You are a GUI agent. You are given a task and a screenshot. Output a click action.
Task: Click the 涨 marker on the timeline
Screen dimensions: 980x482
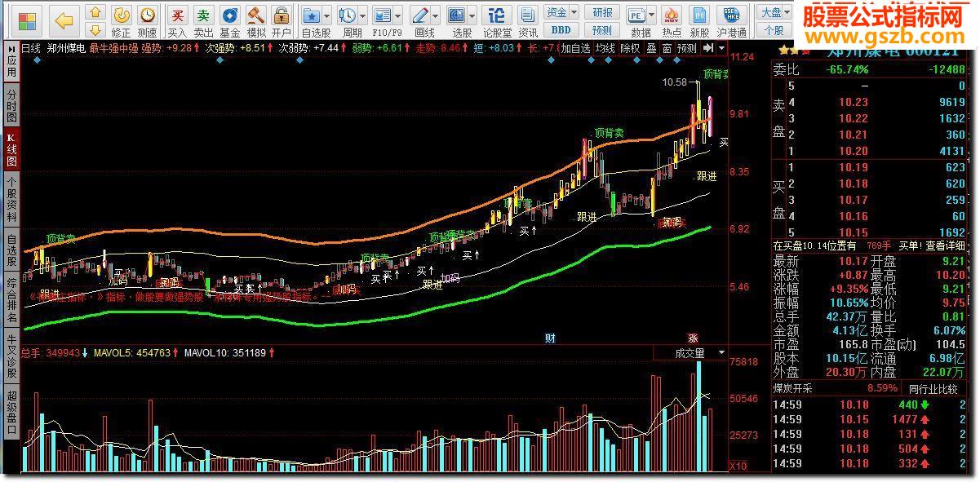pyautogui.click(x=692, y=338)
